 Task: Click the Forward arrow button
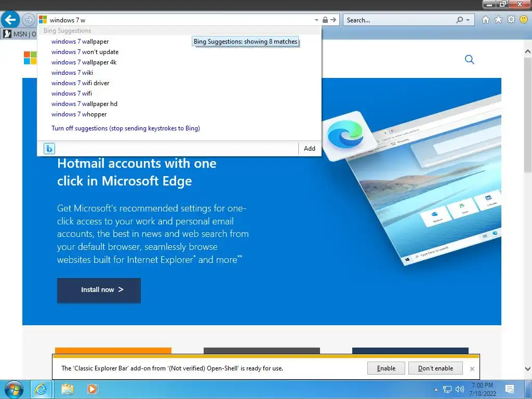[x=29, y=20]
